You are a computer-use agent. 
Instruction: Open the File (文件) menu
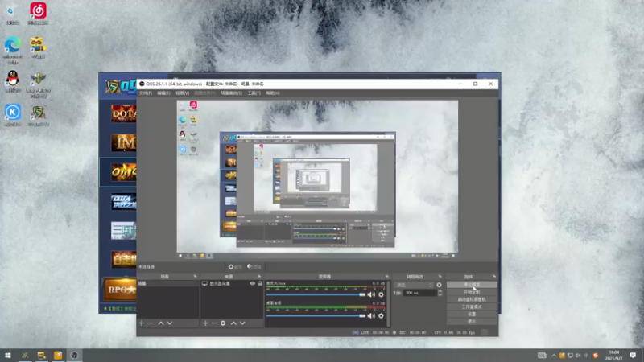pyautogui.click(x=145, y=93)
